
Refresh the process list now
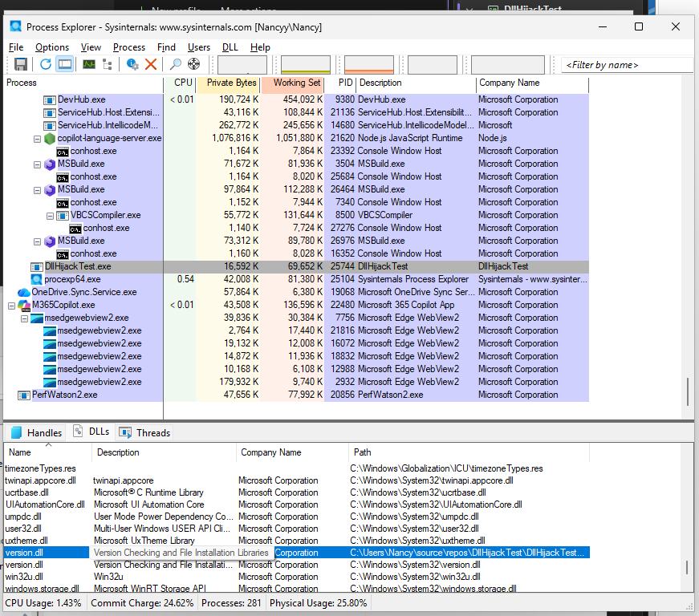coord(46,65)
